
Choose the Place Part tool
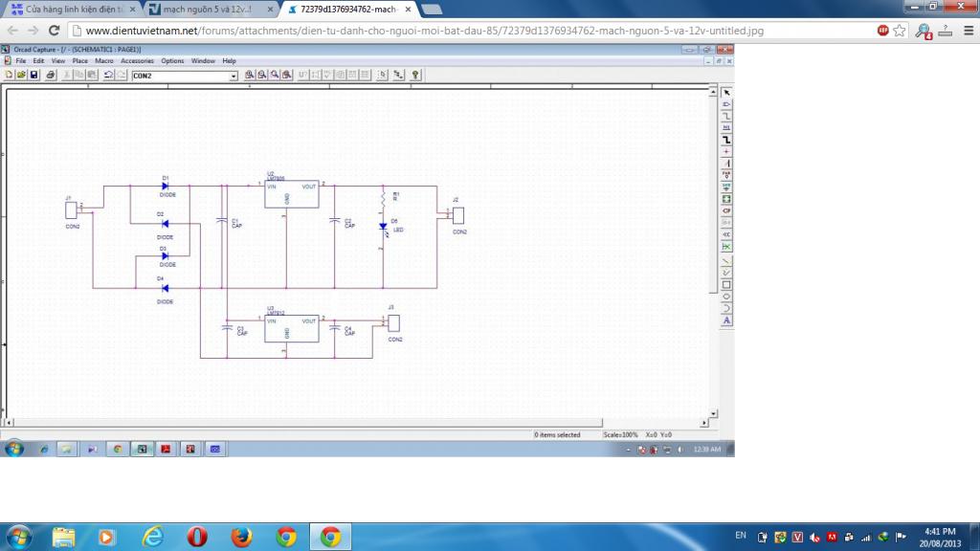[x=726, y=104]
